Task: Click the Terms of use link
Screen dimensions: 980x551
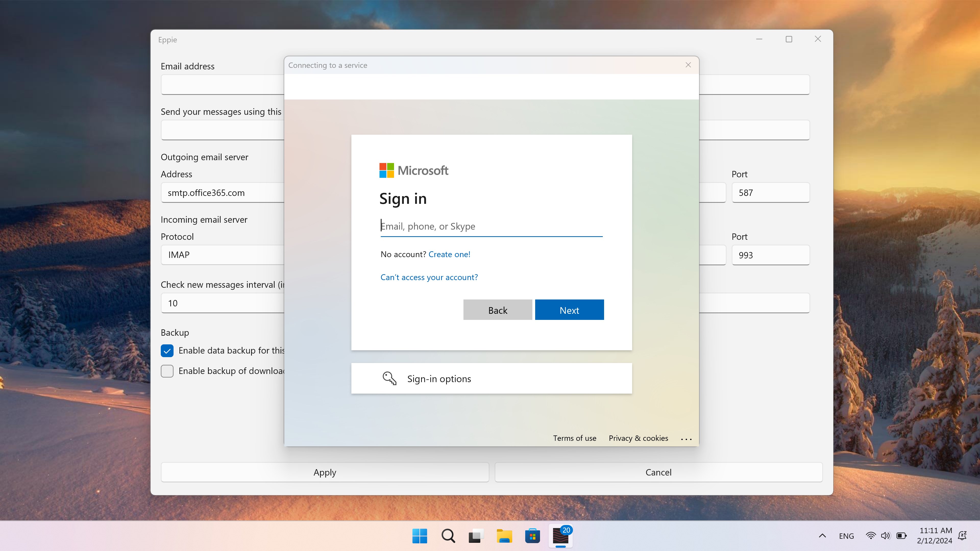Action: 574,438
